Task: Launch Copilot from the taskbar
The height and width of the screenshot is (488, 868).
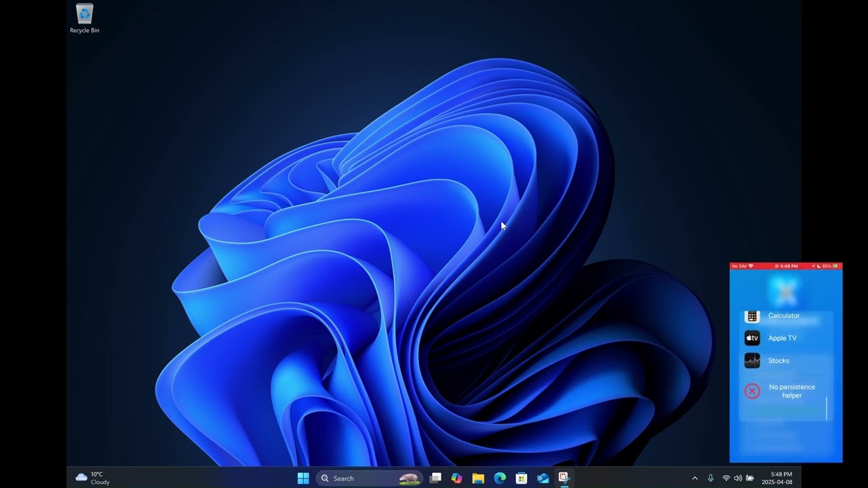Action: pos(457,478)
